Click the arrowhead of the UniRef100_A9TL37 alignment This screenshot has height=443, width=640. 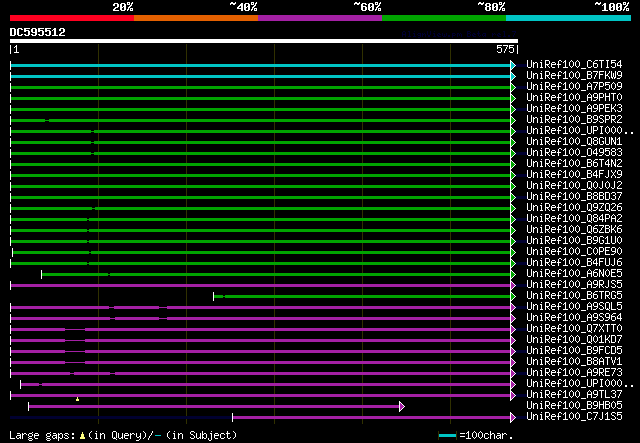pyautogui.click(x=514, y=395)
